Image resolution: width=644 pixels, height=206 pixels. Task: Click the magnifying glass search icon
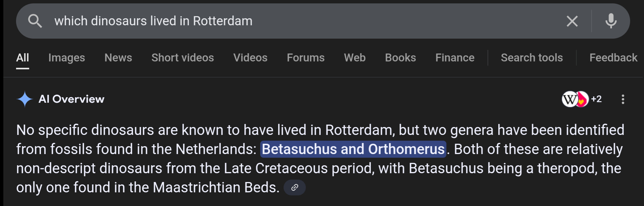point(35,21)
